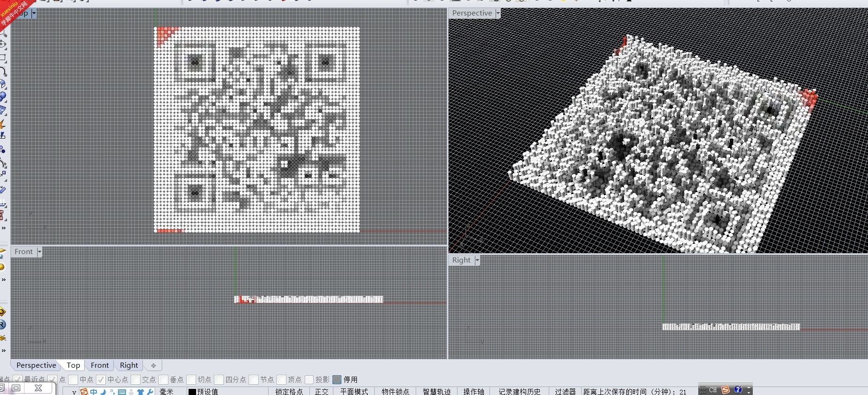The width and height of the screenshot is (868, 395).
Task: Select the Sphere solid tool in left toolbar
Action: coord(3,97)
